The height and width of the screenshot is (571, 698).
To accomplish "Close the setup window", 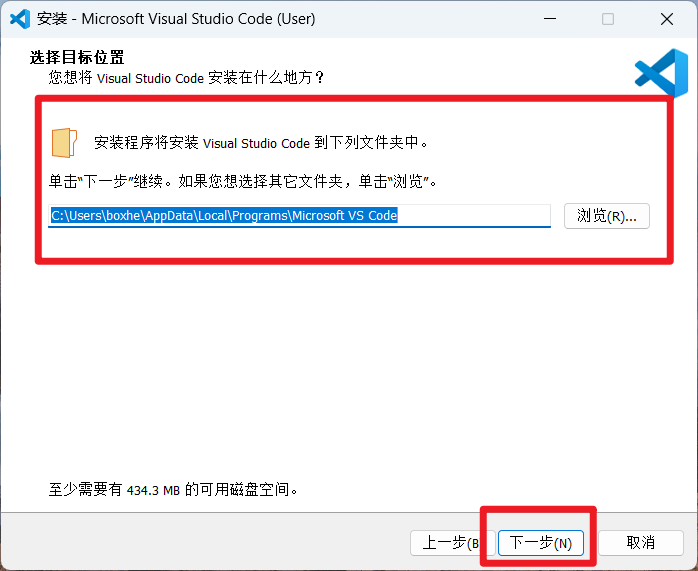I will (667, 19).
